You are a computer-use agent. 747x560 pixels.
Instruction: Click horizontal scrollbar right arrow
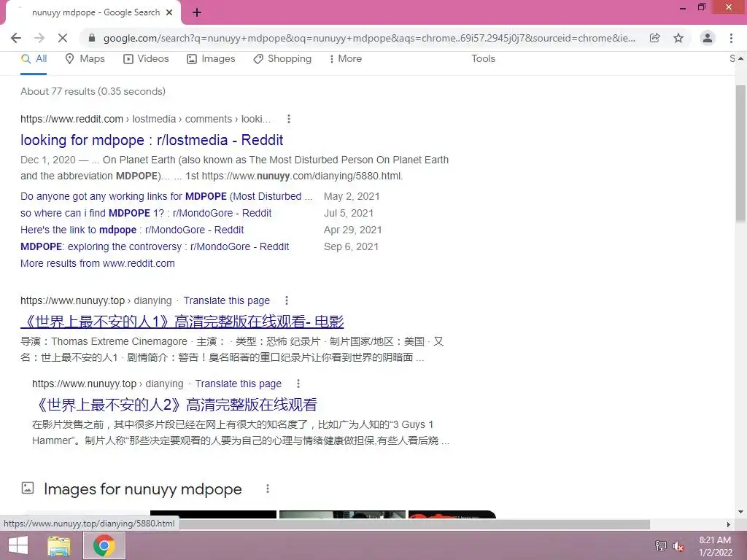728,524
